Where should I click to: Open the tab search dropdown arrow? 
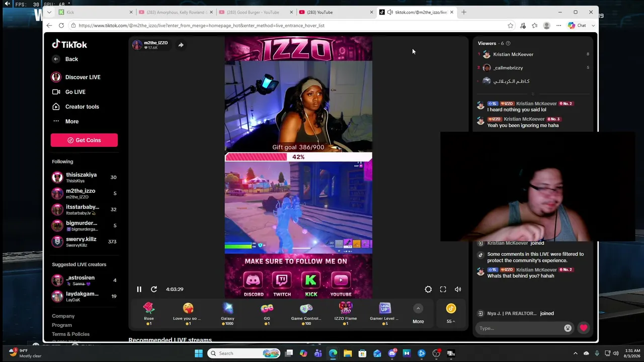(x=49, y=12)
